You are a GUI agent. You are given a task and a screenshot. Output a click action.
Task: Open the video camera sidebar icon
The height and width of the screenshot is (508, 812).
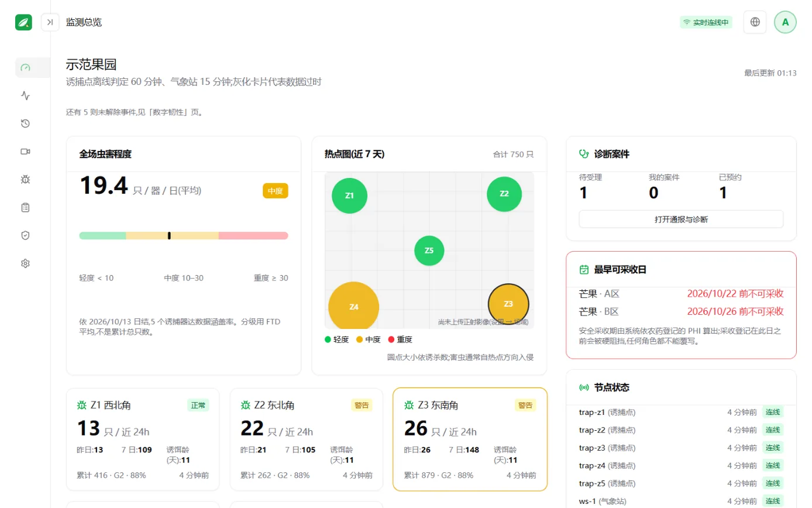[25, 152]
